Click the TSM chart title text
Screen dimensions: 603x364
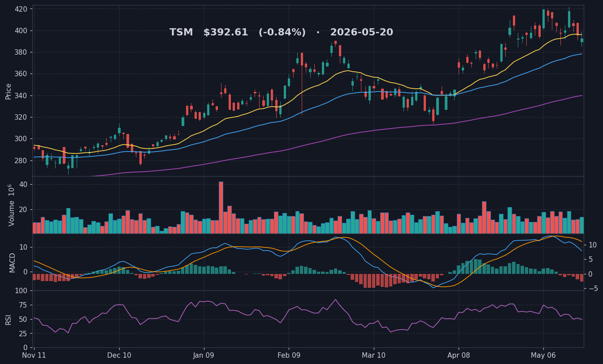click(x=281, y=33)
